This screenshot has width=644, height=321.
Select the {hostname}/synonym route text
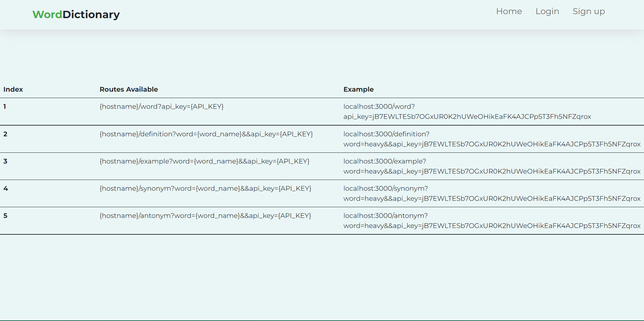(205, 188)
